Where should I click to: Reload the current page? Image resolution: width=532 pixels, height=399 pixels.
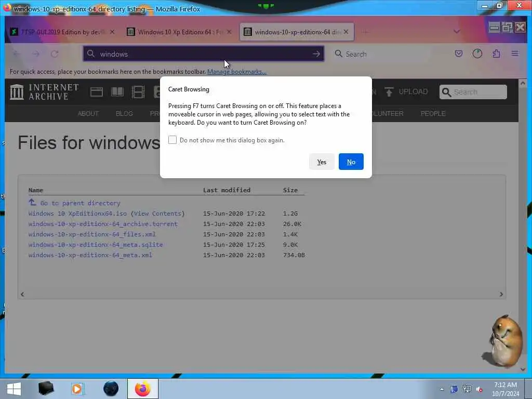55,54
